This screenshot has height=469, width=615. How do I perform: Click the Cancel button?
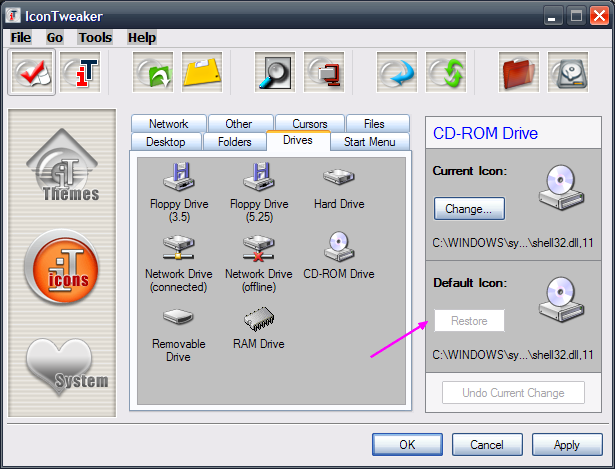pyautogui.click(x=487, y=444)
